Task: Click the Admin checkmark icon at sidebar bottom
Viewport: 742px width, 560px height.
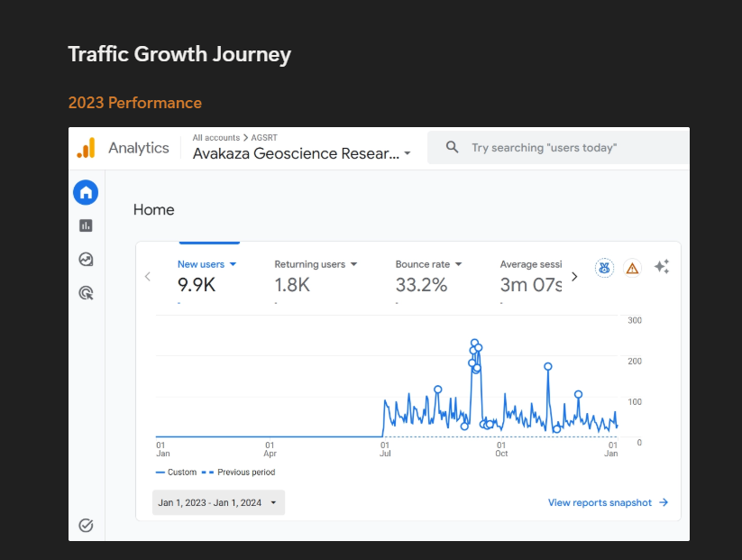Action: (x=86, y=525)
